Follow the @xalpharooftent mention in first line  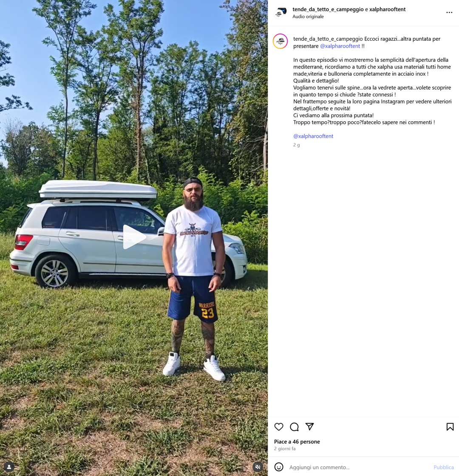point(340,46)
